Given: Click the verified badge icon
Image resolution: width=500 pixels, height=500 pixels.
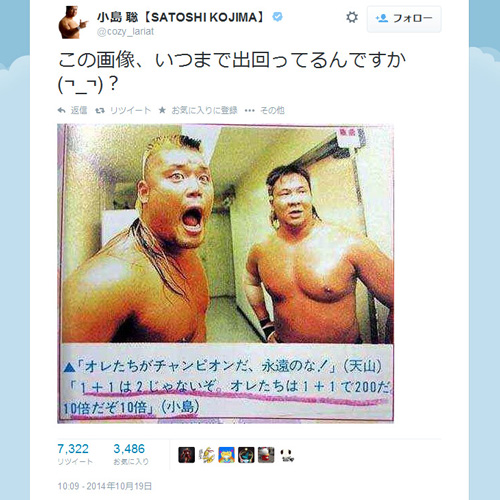Looking at the screenshot, I should [277, 16].
